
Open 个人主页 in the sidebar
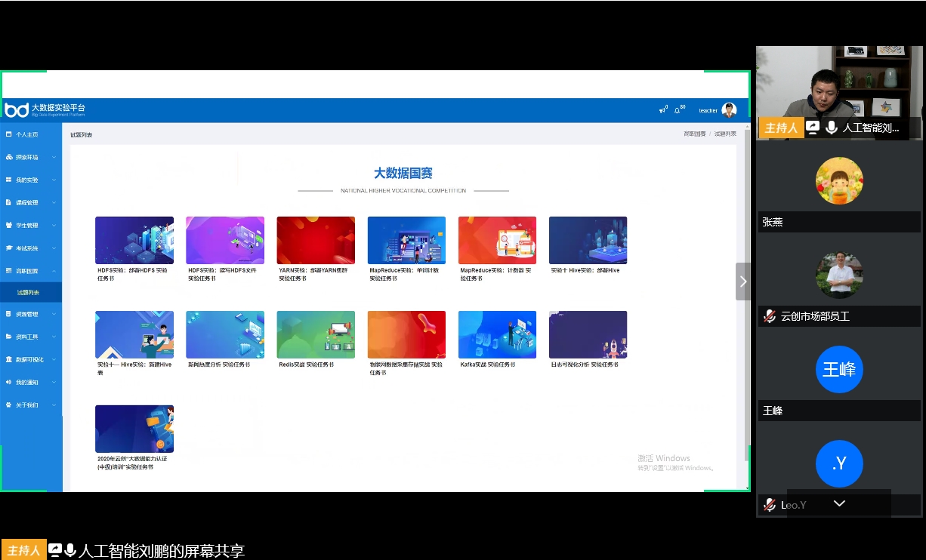(x=26, y=134)
